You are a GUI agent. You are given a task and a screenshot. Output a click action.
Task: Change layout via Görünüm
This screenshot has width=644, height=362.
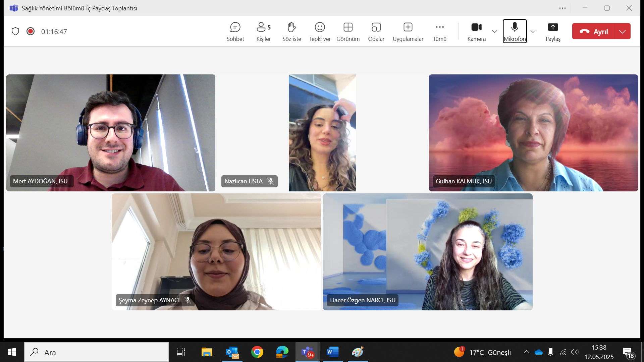(x=348, y=32)
